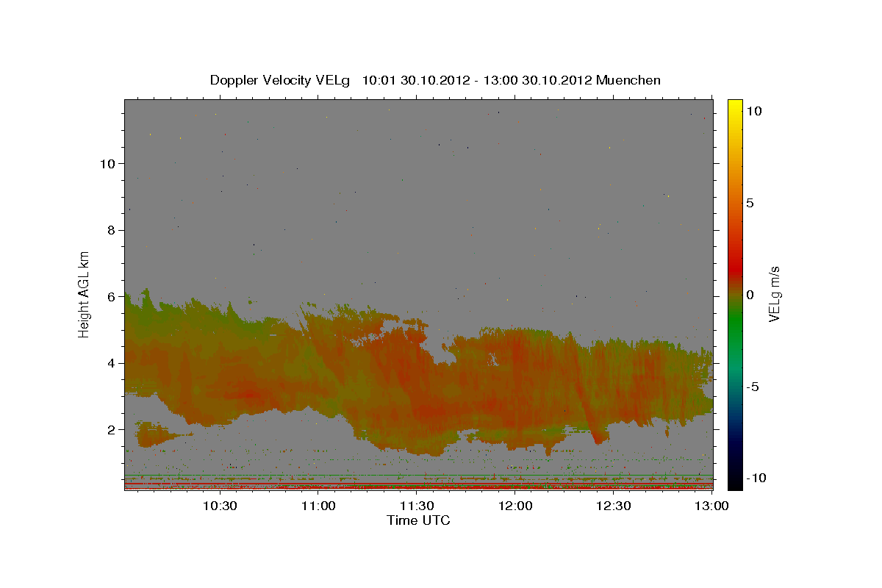Click the height tick label 8

point(113,230)
